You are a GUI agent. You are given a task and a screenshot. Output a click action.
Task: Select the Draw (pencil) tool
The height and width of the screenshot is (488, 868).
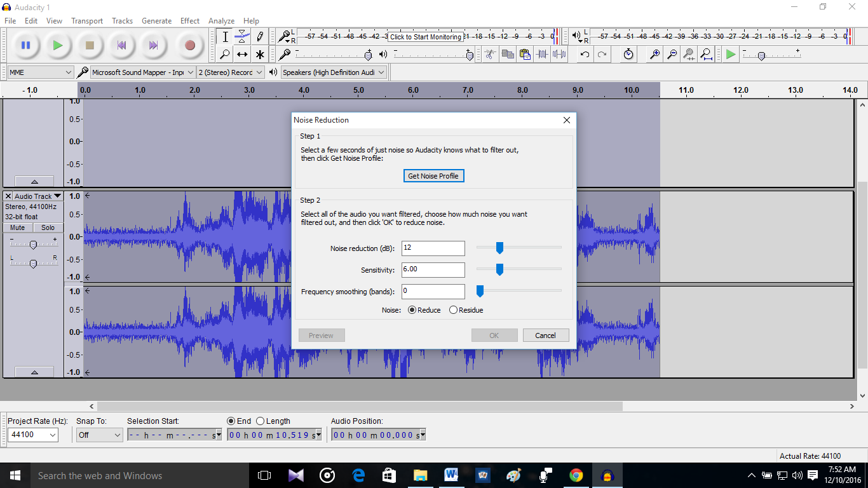tap(259, 37)
